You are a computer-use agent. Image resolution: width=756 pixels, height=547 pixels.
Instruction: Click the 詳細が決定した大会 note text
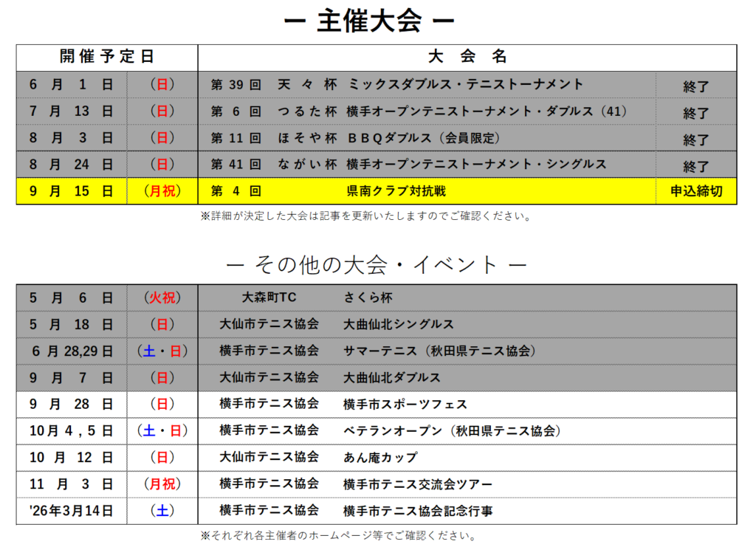click(x=365, y=216)
